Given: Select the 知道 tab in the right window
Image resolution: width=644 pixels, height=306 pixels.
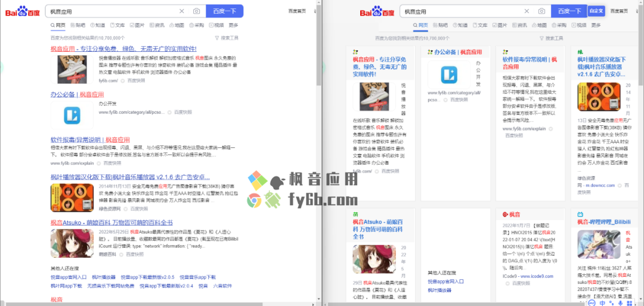Looking at the screenshot, I should click(460, 26).
